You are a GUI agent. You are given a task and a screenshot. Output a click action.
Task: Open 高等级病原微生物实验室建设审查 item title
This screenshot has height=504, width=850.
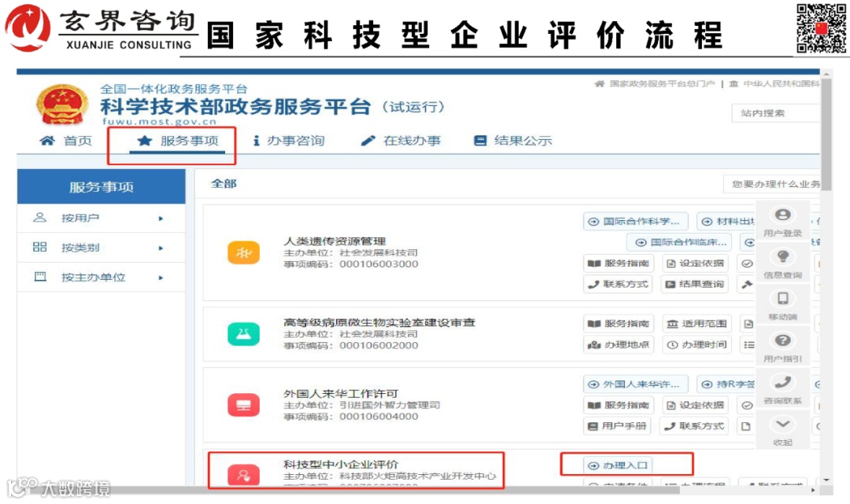[379, 322]
